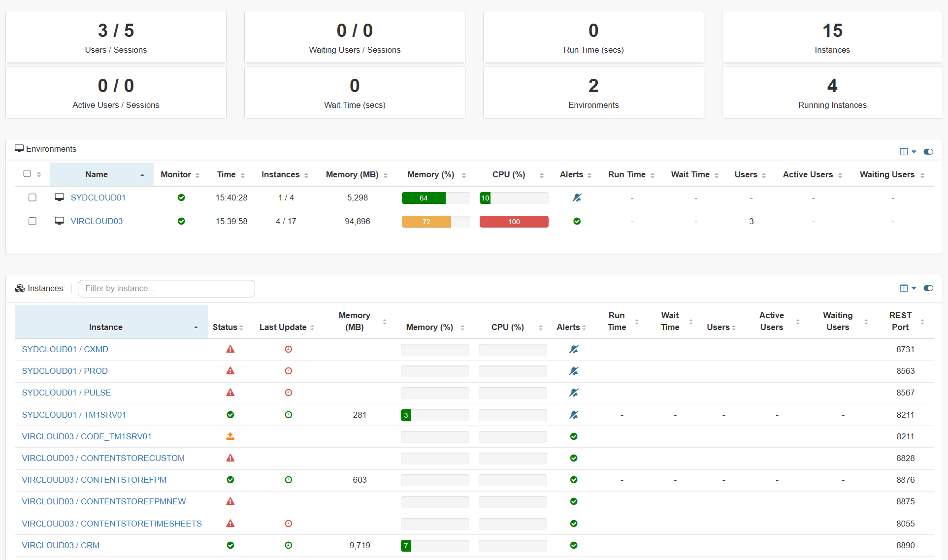Click the red clock icon for CONTENTSTORETIMESHEETS
The height and width of the screenshot is (560, 948).
(x=289, y=524)
